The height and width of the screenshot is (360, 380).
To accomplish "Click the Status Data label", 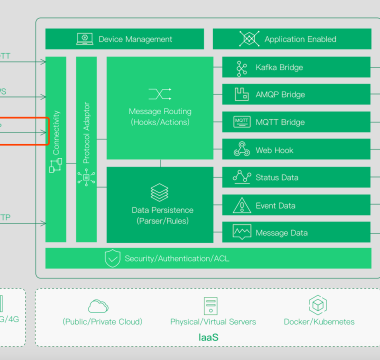I will click(277, 177).
